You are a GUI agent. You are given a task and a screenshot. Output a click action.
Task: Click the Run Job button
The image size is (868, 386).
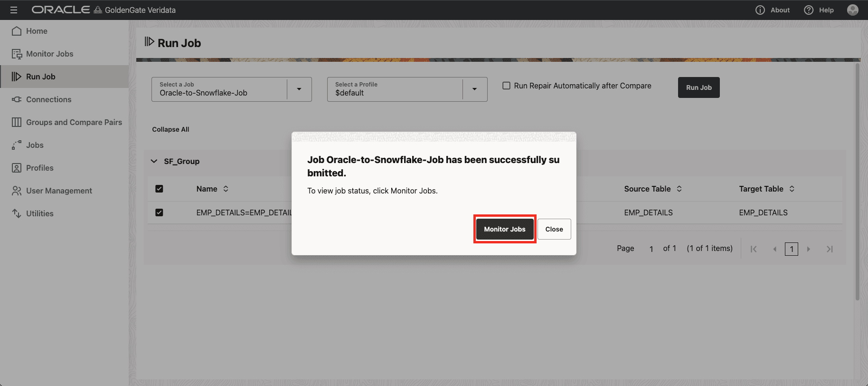click(x=699, y=87)
